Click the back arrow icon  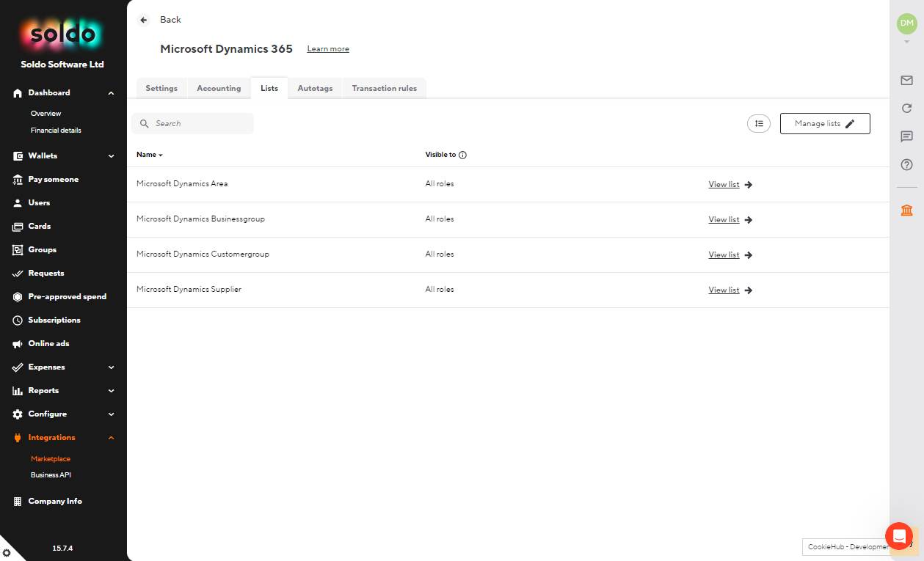144,20
